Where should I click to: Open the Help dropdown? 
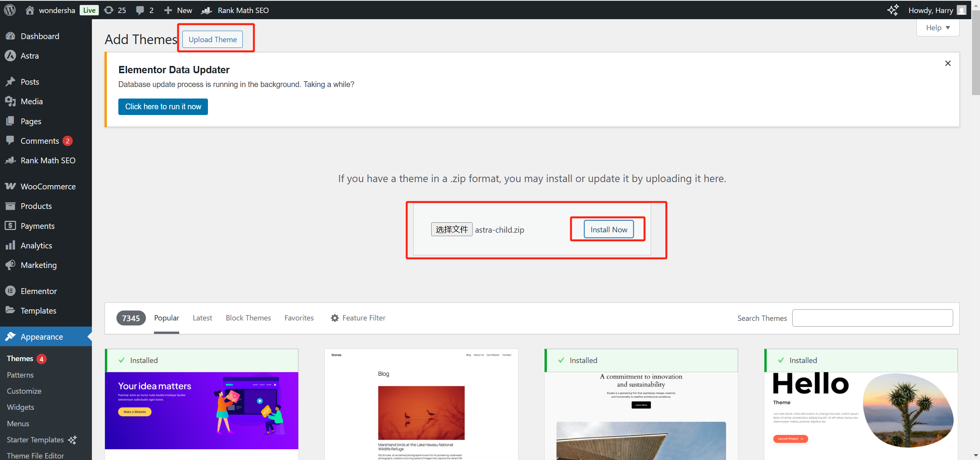(937, 27)
